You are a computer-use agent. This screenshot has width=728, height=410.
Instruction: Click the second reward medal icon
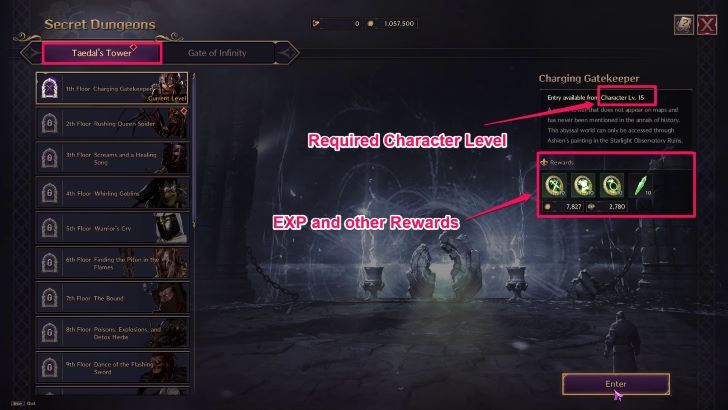click(583, 185)
